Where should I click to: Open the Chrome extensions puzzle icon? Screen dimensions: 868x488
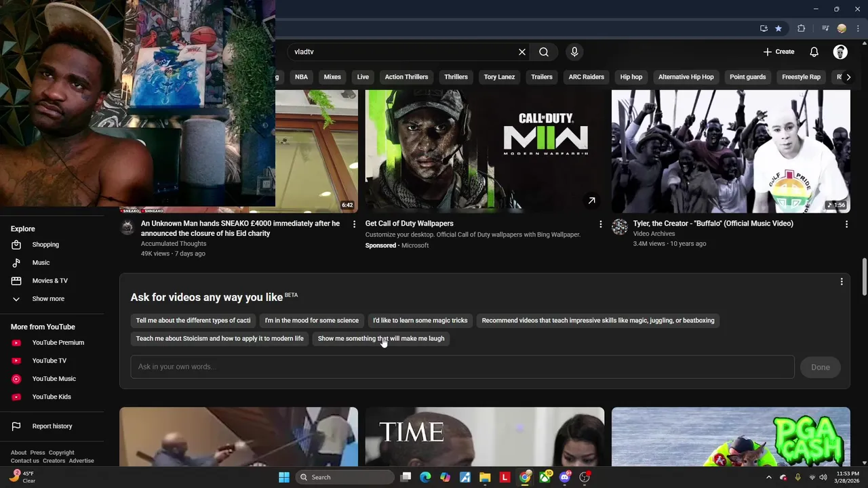(802, 28)
